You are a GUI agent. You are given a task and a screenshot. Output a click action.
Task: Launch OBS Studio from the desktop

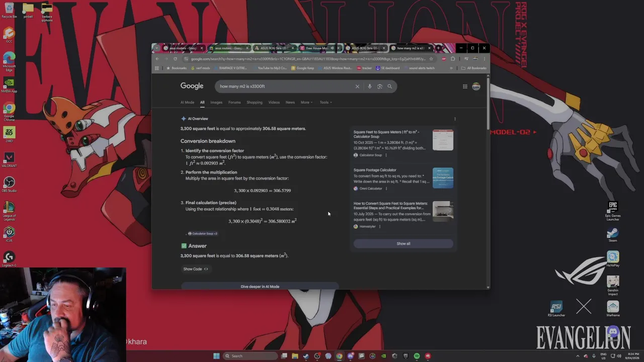tap(9, 185)
